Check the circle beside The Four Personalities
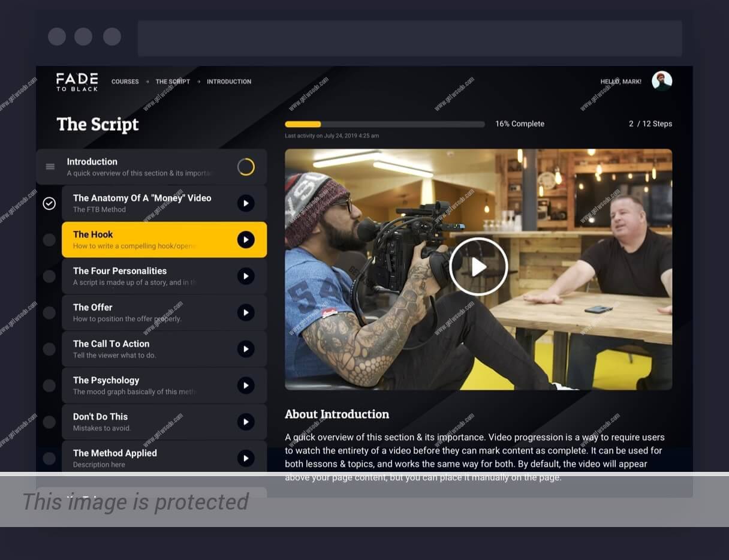 tap(49, 276)
